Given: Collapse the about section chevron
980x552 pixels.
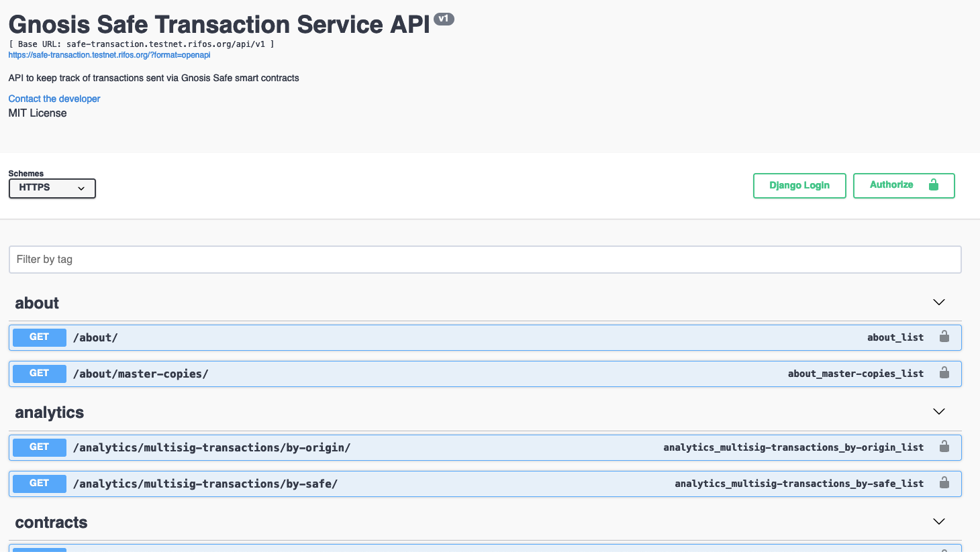Looking at the screenshot, I should pos(939,302).
